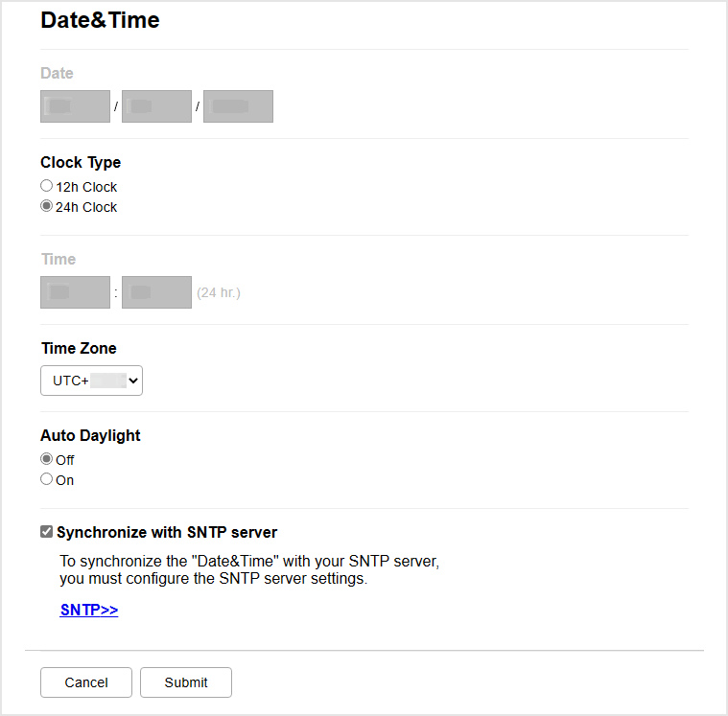Uncheck the Synchronize with SNTP server checkbox
728x716 pixels.
coord(47,532)
